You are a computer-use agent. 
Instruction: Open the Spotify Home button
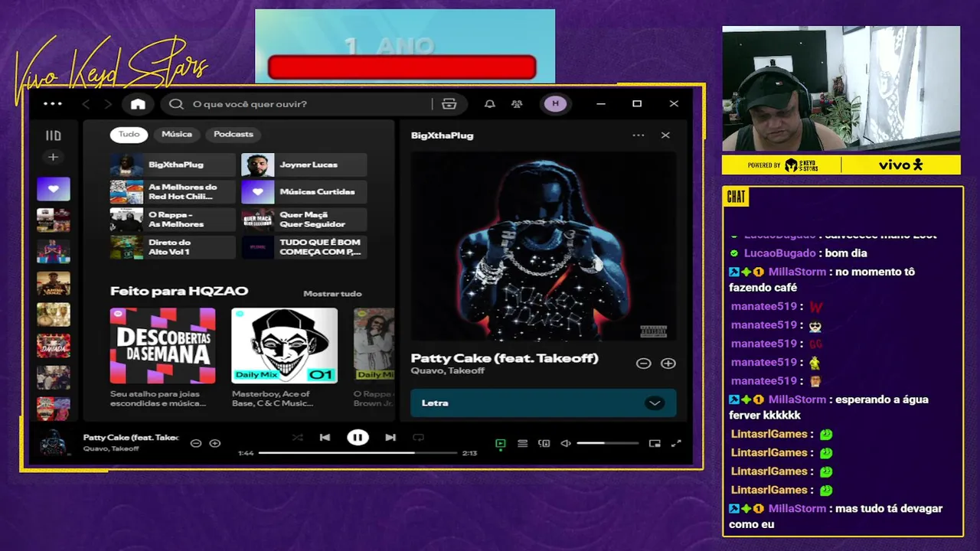click(138, 104)
